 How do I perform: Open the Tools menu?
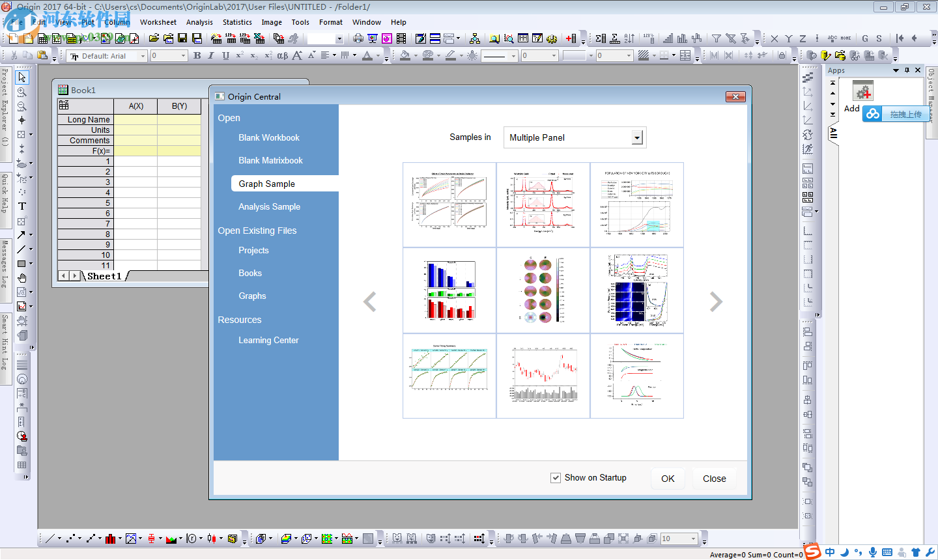[300, 22]
